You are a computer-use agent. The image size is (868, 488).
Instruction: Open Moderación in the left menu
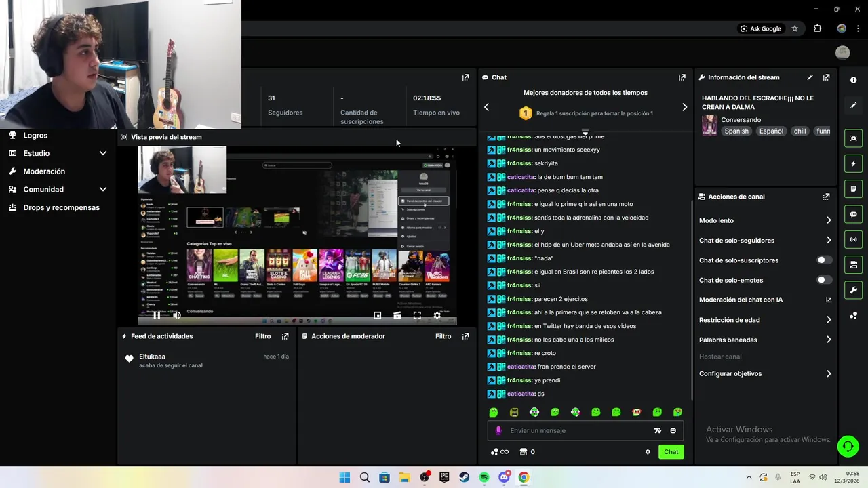[44, 171]
